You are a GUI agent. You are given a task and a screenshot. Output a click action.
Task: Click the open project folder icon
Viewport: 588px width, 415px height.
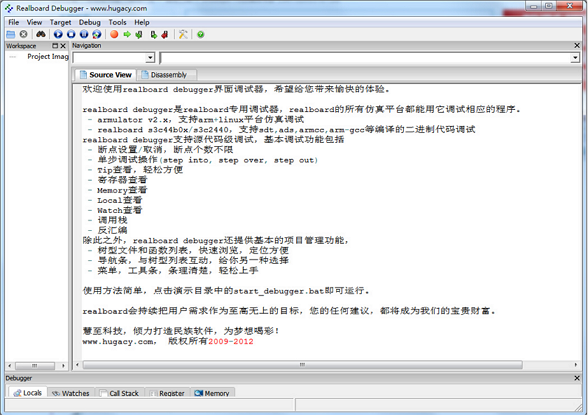tap(11, 34)
